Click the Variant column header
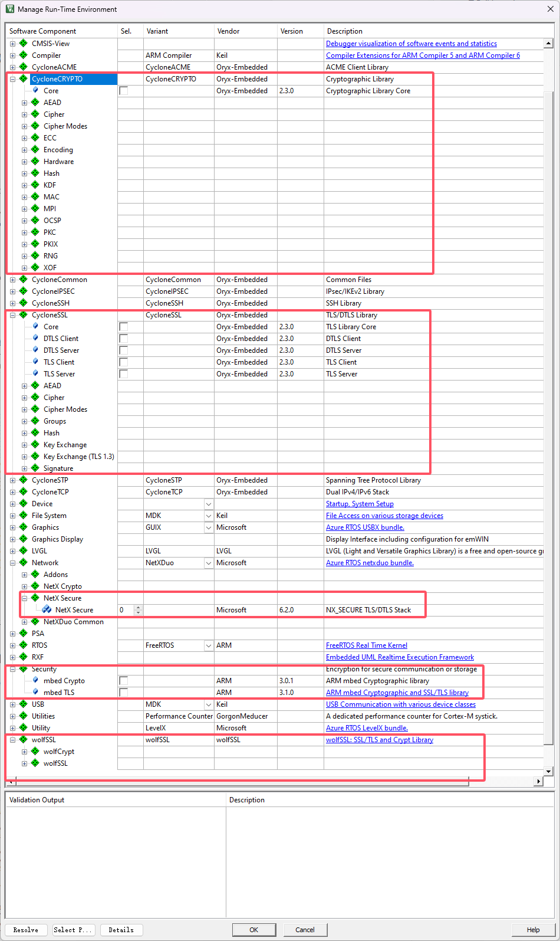 click(179, 31)
